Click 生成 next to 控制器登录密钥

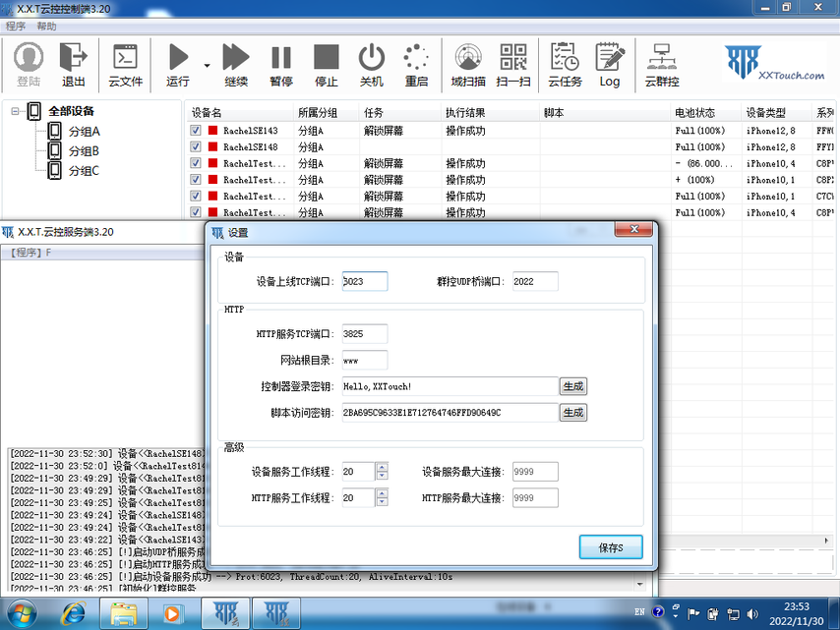[x=572, y=386]
